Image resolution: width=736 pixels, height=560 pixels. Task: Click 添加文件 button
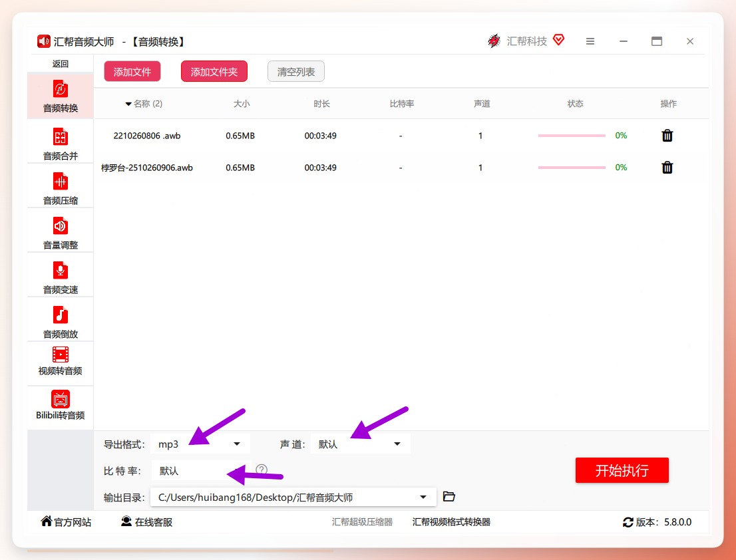[x=132, y=72]
